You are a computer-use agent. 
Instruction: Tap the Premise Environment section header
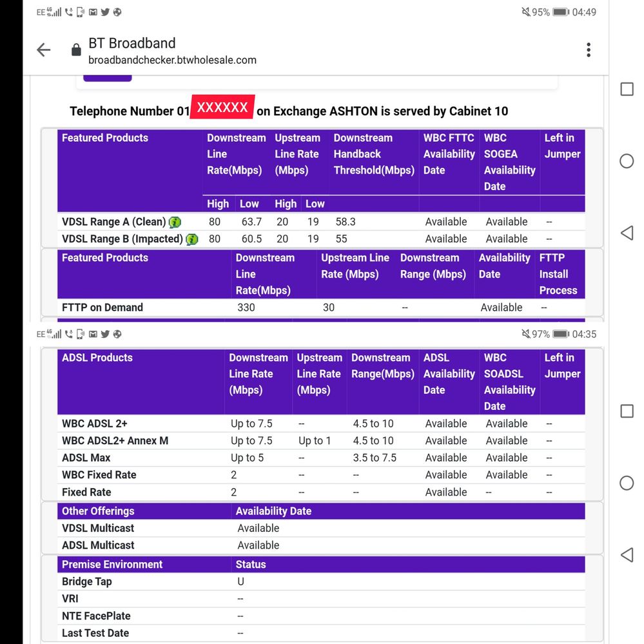(112, 564)
